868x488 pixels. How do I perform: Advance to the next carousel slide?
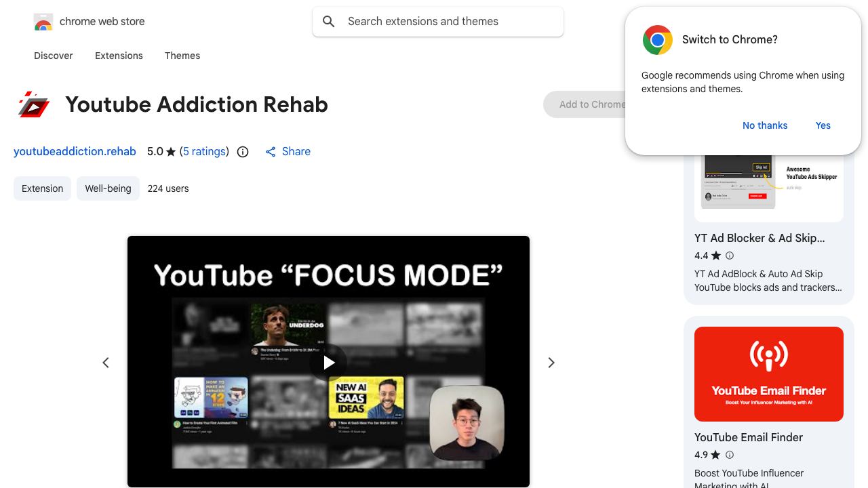click(x=551, y=363)
